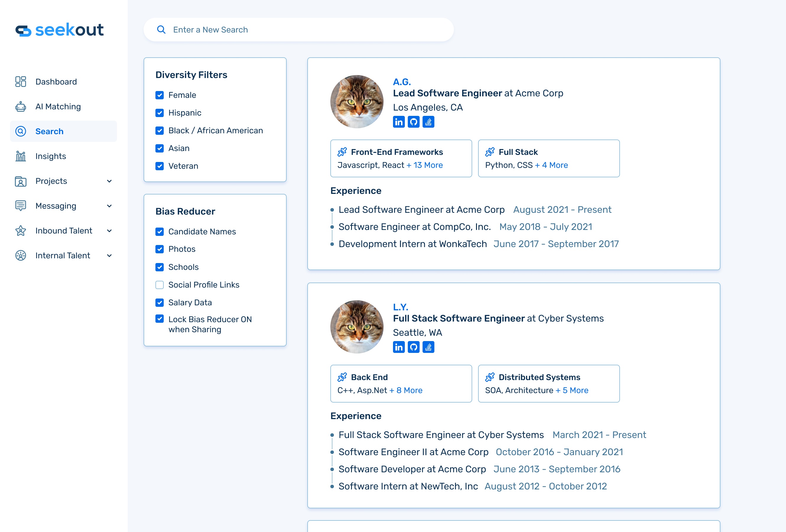Click the search magnifier icon
The image size is (786, 532).
(x=161, y=30)
